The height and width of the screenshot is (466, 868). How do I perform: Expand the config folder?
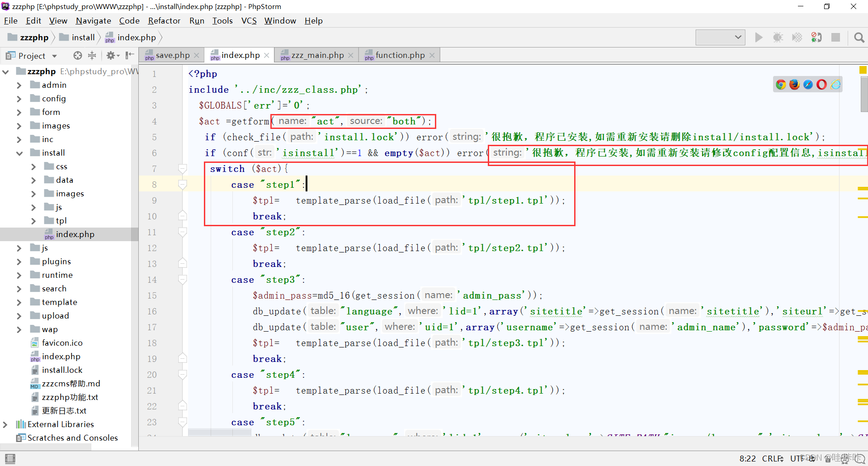coord(19,99)
